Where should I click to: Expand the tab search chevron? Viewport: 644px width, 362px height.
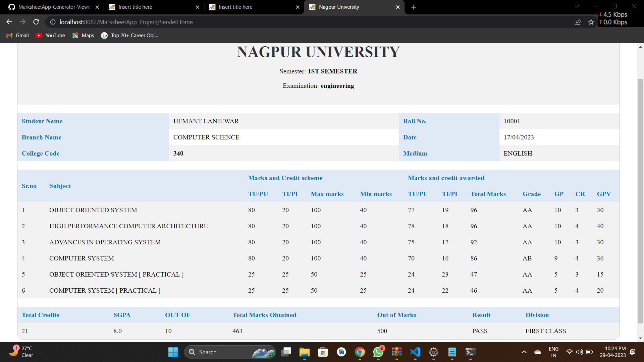click(x=577, y=6)
